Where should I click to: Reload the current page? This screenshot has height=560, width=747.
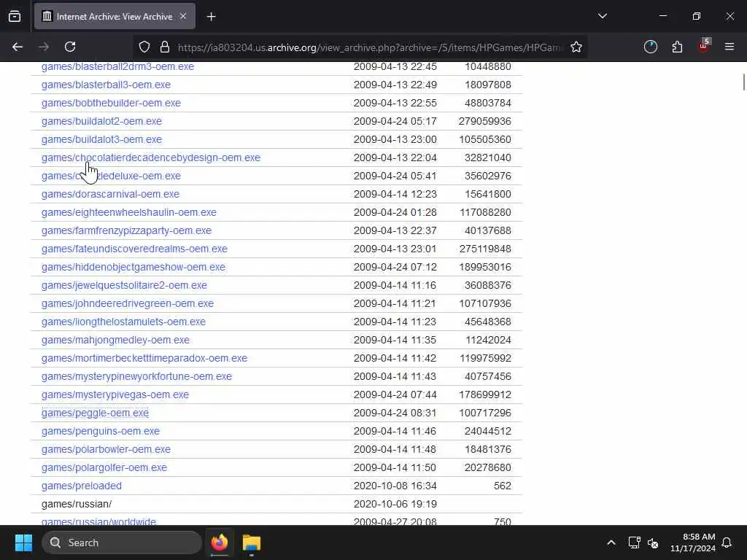tap(70, 47)
